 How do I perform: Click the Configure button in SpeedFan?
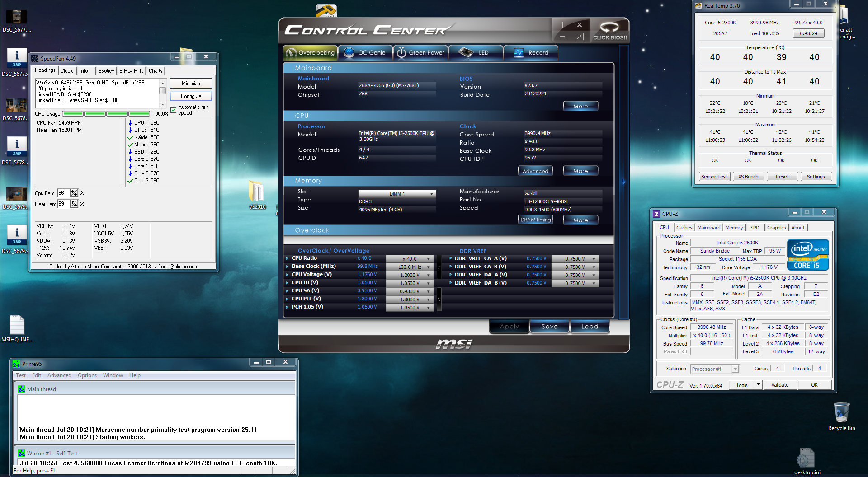(191, 96)
